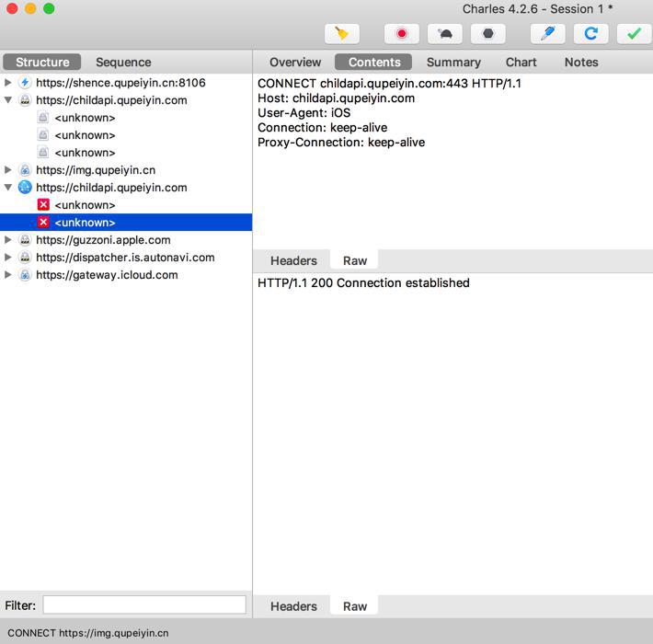
Task: Click 'User-Agent: iOS' header line
Action: tap(304, 113)
